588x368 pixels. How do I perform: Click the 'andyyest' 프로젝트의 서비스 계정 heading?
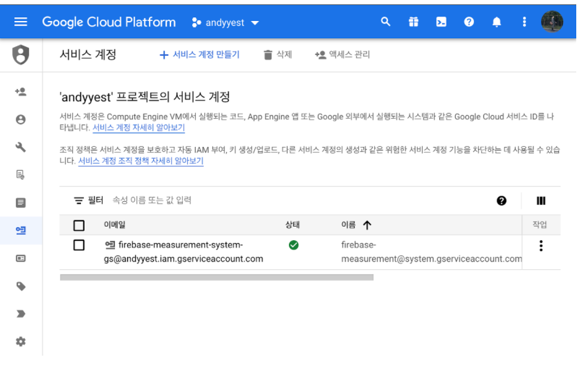coord(145,97)
